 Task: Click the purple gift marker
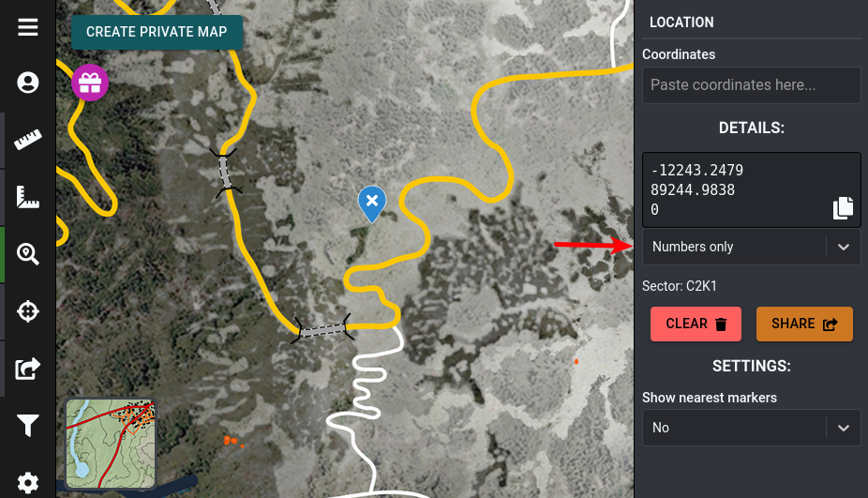click(90, 83)
